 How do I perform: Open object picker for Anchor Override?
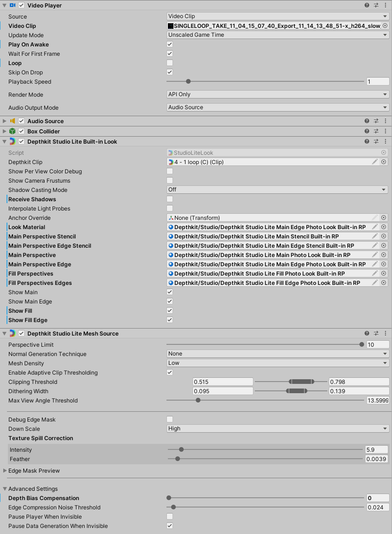(x=384, y=218)
